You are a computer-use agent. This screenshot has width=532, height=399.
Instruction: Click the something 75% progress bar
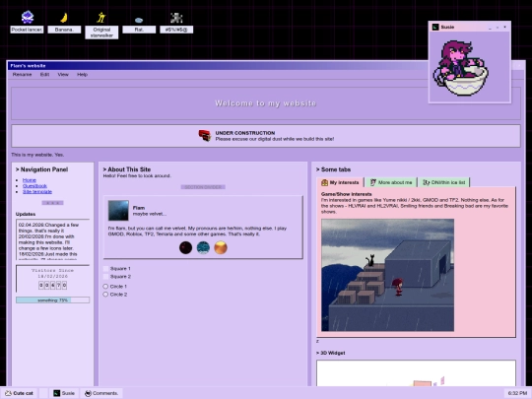click(x=52, y=299)
